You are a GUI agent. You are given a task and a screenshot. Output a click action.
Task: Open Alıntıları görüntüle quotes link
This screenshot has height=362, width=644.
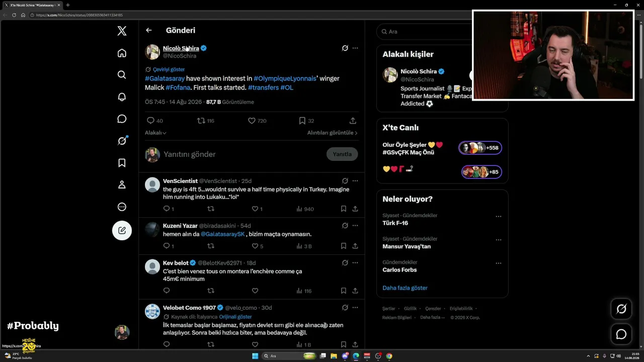coord(333,133)
